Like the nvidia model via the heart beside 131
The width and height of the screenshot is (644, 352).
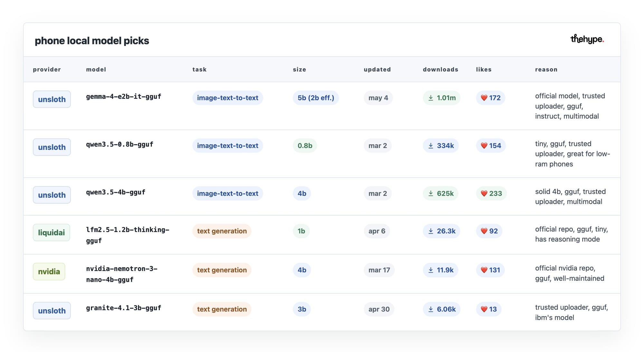point(484,270)
